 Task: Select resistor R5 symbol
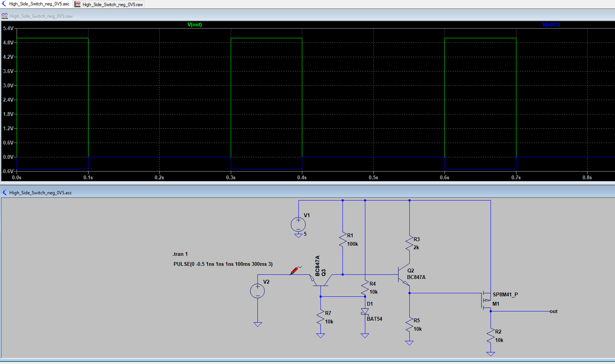[x=409, y=325]
